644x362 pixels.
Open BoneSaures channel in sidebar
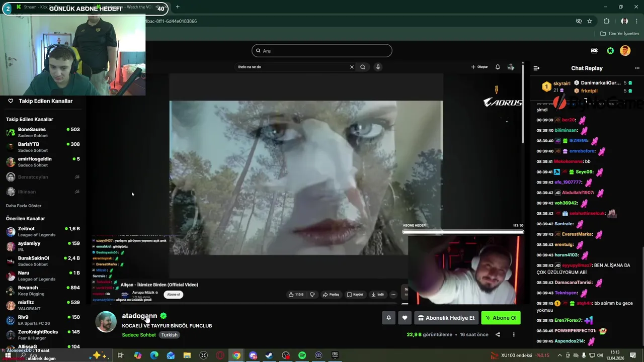click(x=43, y=133)
